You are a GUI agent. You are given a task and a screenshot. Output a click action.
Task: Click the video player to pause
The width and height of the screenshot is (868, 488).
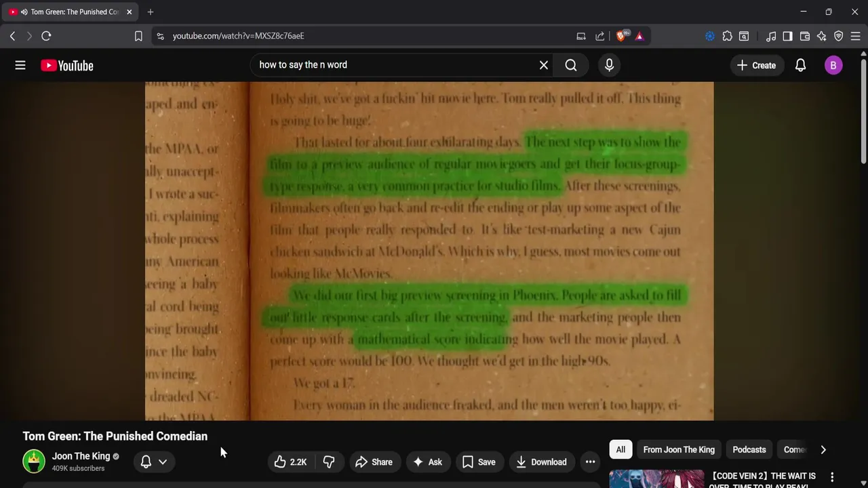point(429,251)
